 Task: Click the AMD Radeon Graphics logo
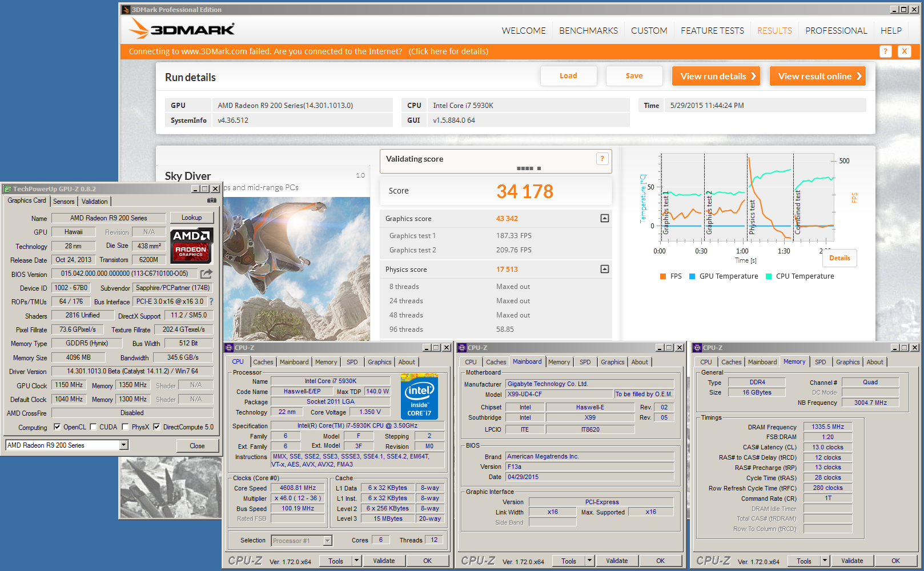click(192, 246)
